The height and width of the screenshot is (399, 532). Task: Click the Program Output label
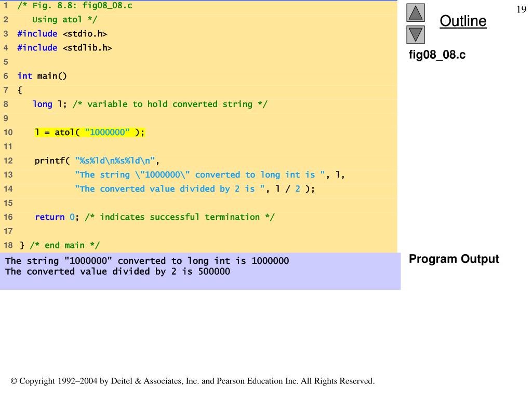[454, 259]
